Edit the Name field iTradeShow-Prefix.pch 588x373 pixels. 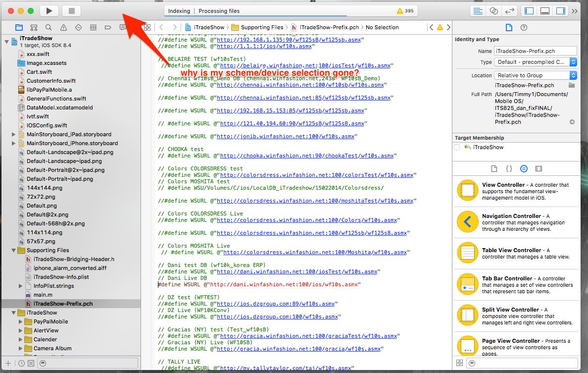point(536,51)
